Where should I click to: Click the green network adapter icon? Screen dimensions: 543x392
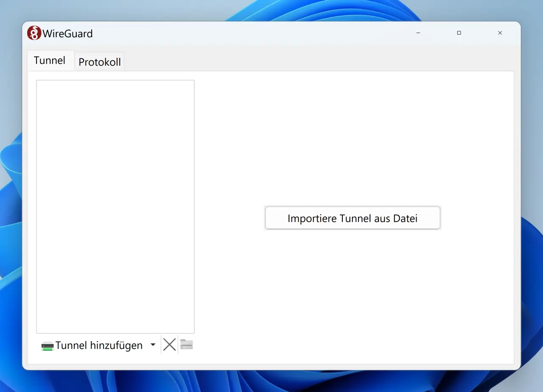point(48,346)
